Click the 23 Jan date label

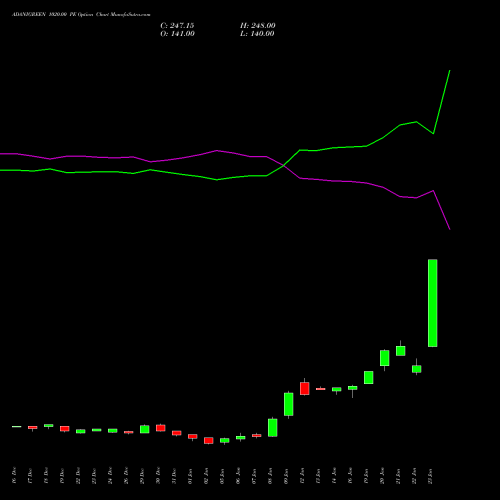coord(430,476)
